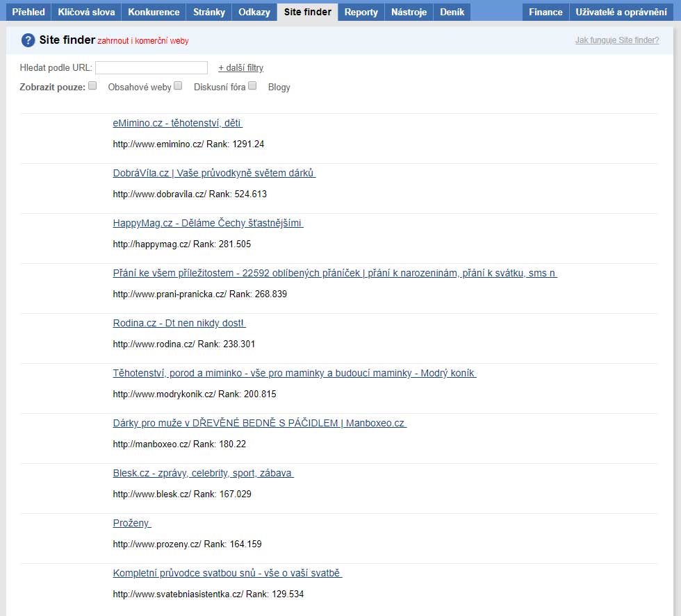Open the Proženy result link
Viewport: 681px width, 616px height.
click(x=132, y=523)
